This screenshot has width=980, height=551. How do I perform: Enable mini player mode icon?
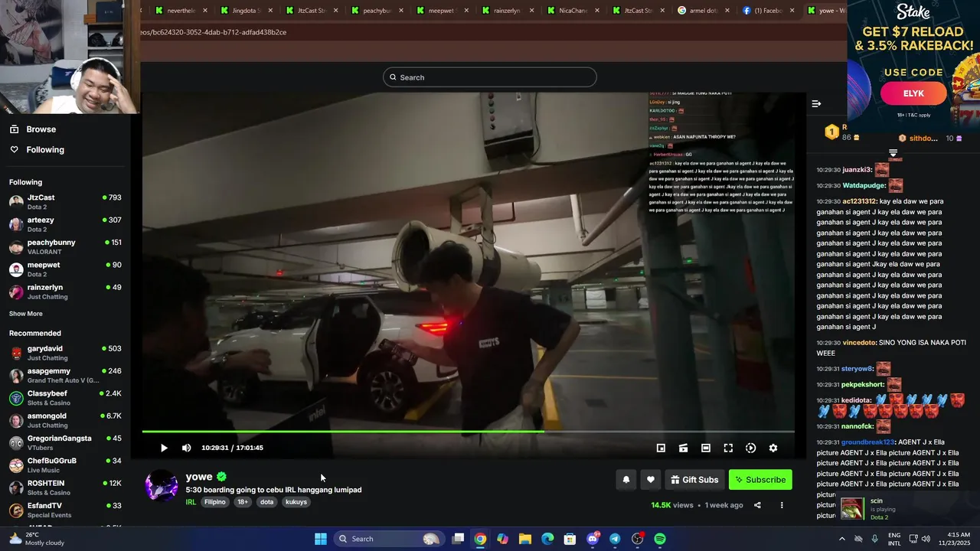[661, 448]
